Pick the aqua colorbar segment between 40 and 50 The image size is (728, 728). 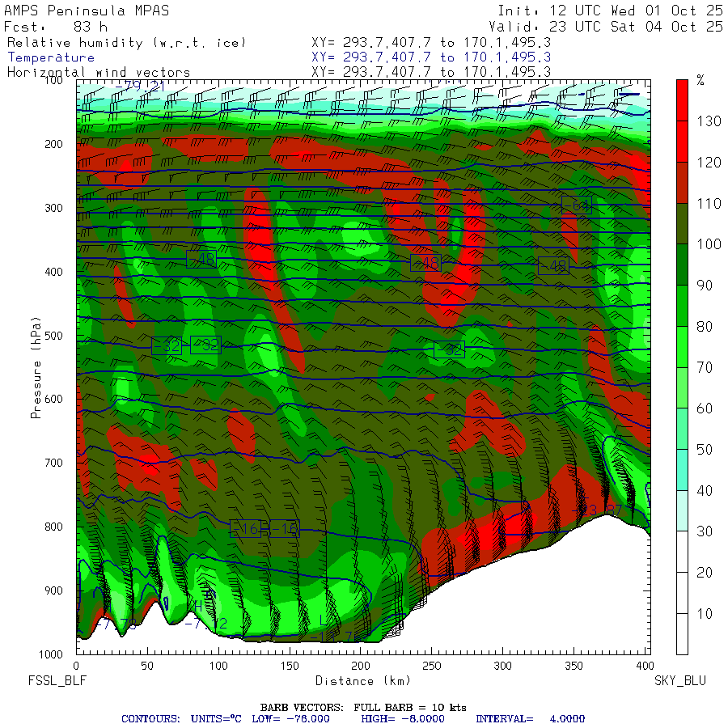click(x=682, y=470)
